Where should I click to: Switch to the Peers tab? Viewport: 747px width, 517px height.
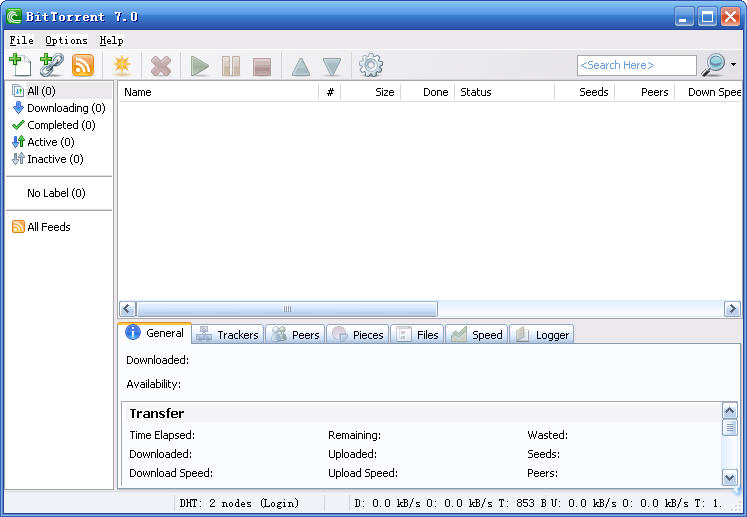[x=295, y=334]
